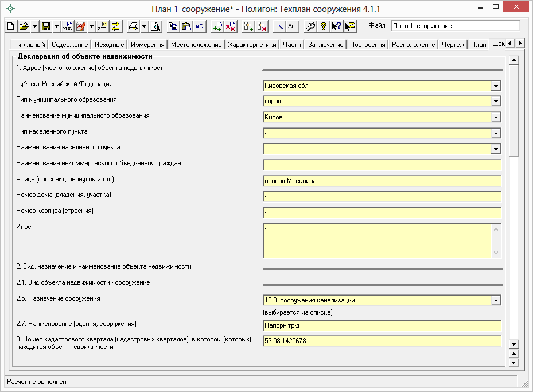The width and height of the screenshot is (533, 392).
Task: Expand the Субъект Российской Федерации dropdown
Action: pos(496,86)
